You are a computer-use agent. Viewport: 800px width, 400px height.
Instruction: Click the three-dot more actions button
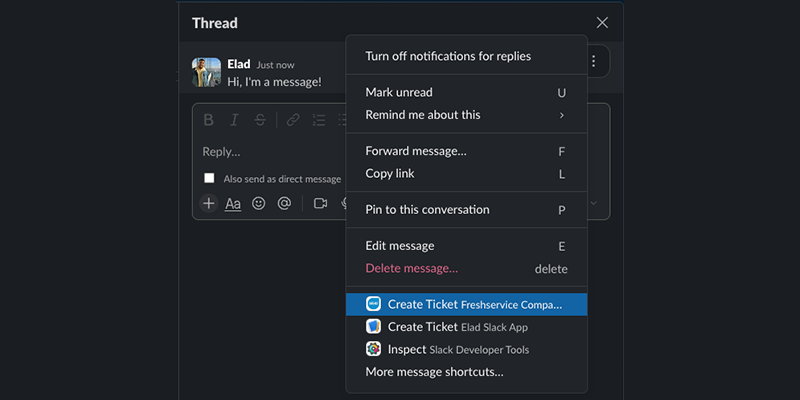593,61
